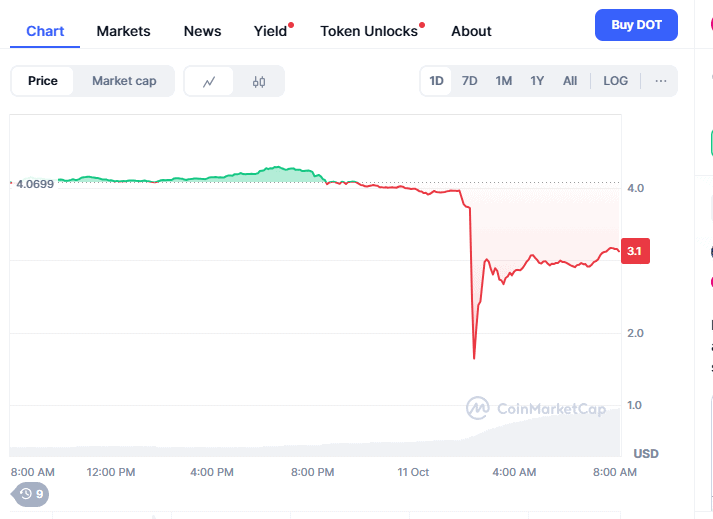Open the About tab

(471, 31)
